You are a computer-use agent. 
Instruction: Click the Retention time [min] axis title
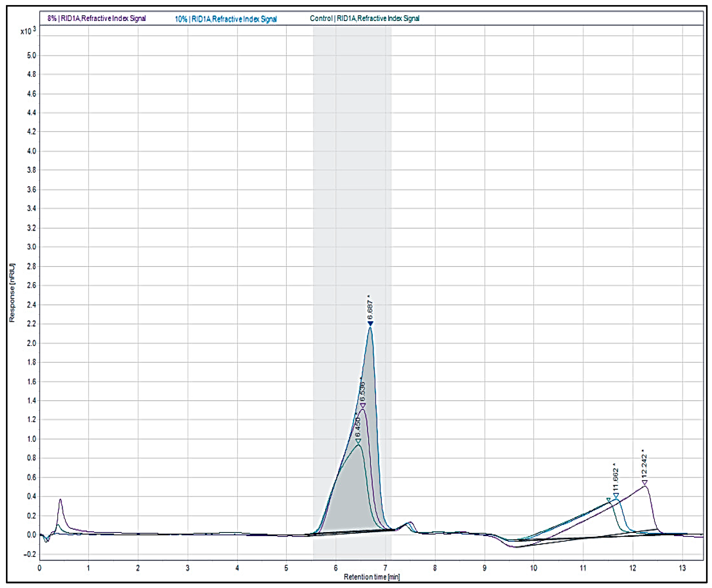[x=371, y=577]
